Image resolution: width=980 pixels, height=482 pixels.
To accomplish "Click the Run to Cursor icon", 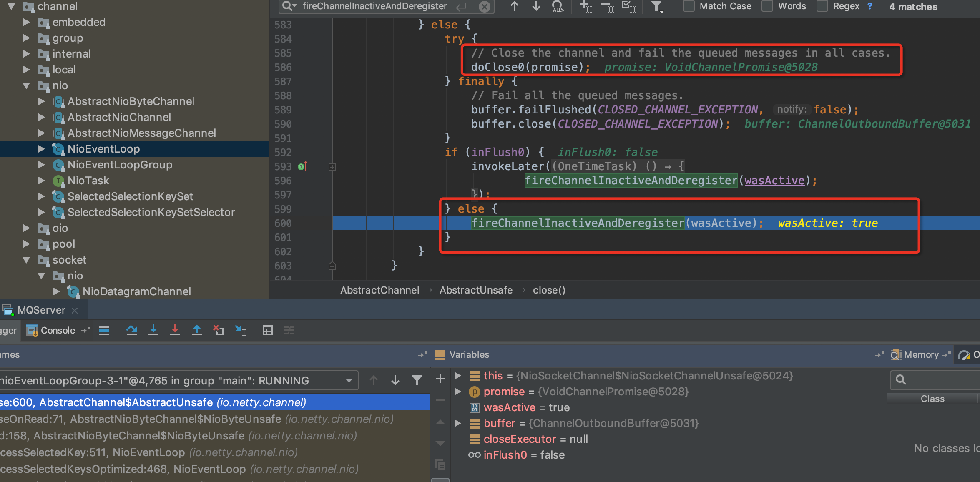I will (241, 330).
